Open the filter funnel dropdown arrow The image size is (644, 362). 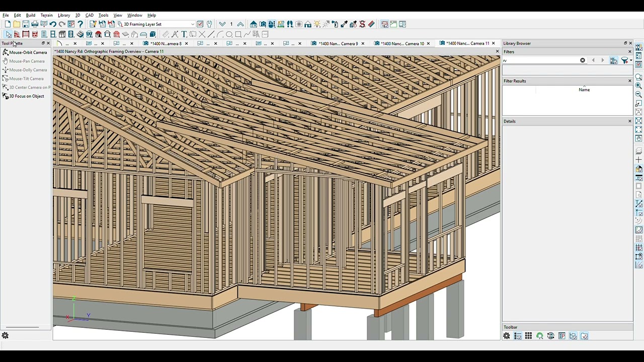(x=631, y=60)
